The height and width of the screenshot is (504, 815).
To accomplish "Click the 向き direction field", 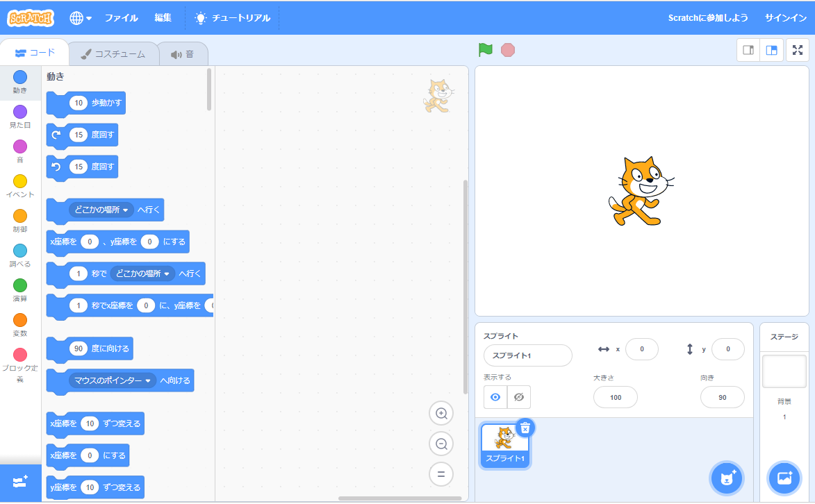I will [723, 398].
